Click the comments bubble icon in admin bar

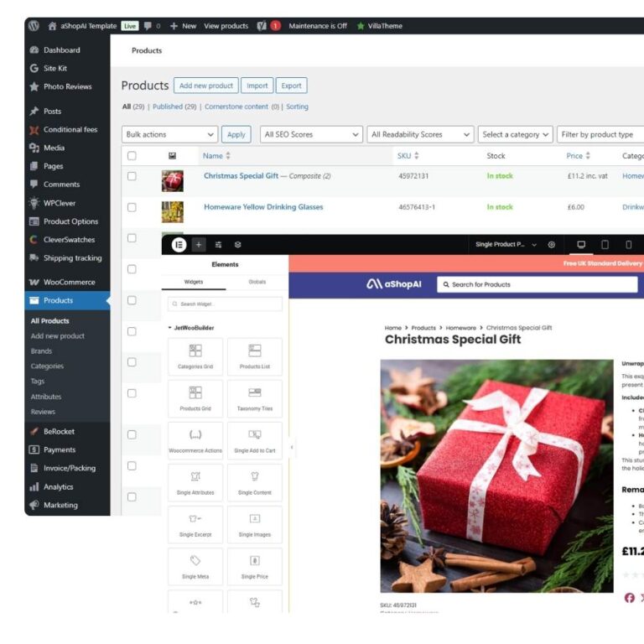pyautogui.click(x=148, y=26)
